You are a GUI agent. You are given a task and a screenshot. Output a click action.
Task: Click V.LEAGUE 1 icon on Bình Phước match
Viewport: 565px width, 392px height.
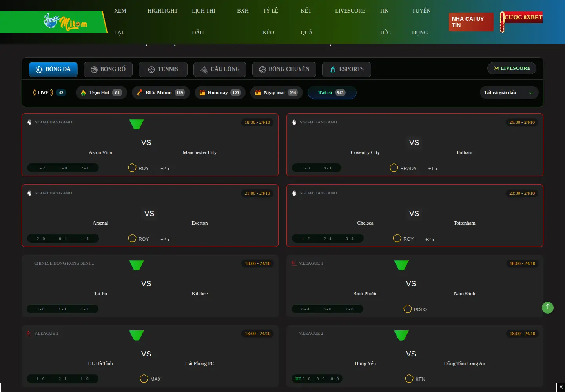point(294,263)
